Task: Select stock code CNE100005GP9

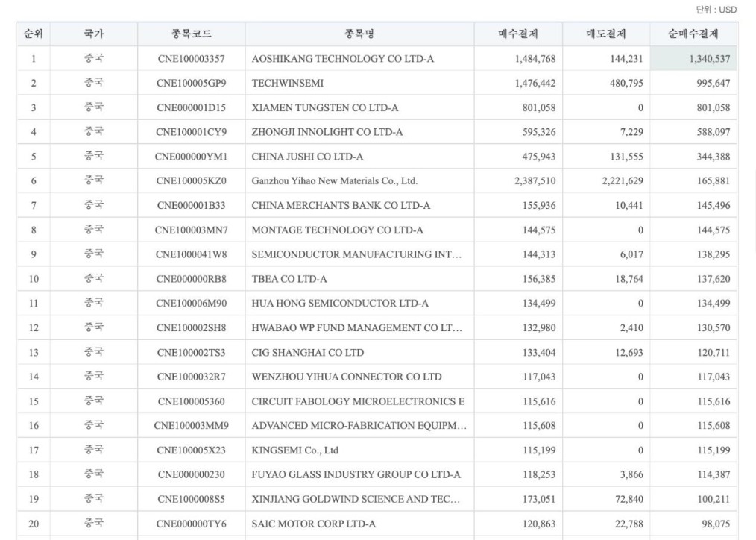Action: coord(191,83)
